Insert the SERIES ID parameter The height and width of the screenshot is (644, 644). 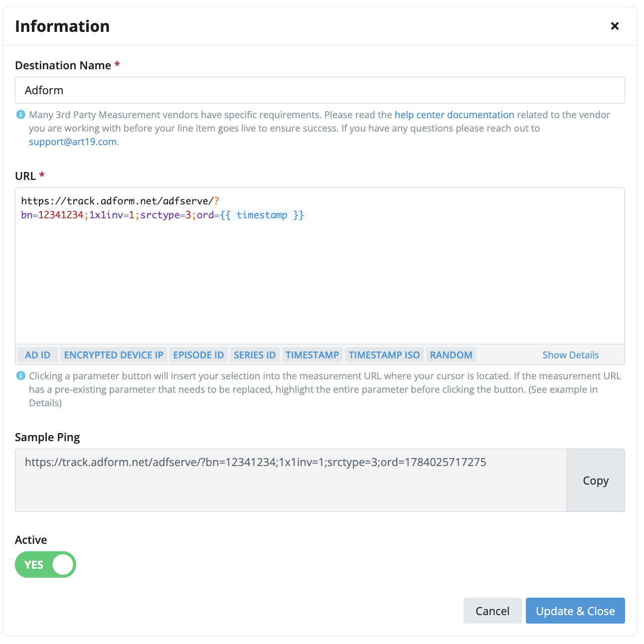255,355
